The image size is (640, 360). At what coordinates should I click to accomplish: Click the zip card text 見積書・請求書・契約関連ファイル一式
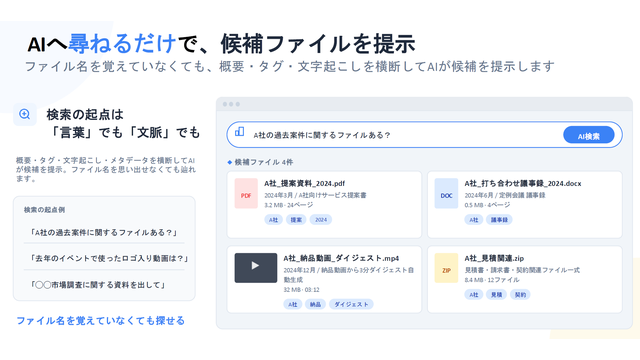tap(522, 270)
